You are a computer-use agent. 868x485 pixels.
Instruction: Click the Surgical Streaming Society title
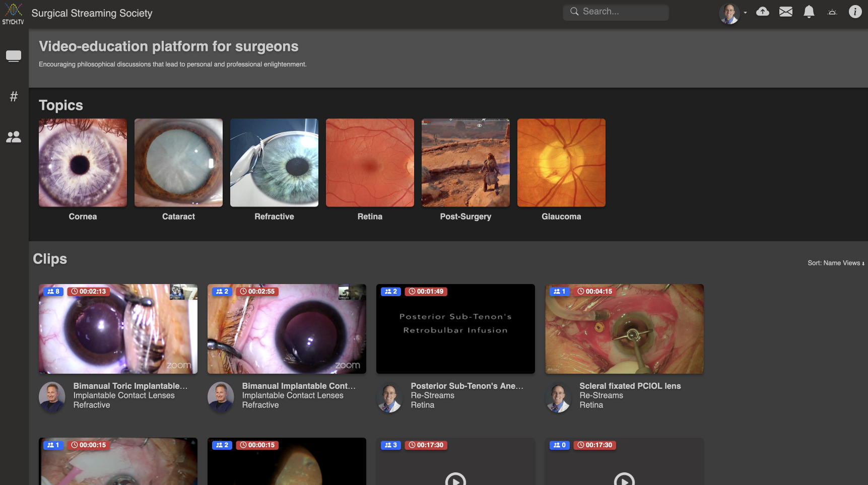[x=92, y=13]
